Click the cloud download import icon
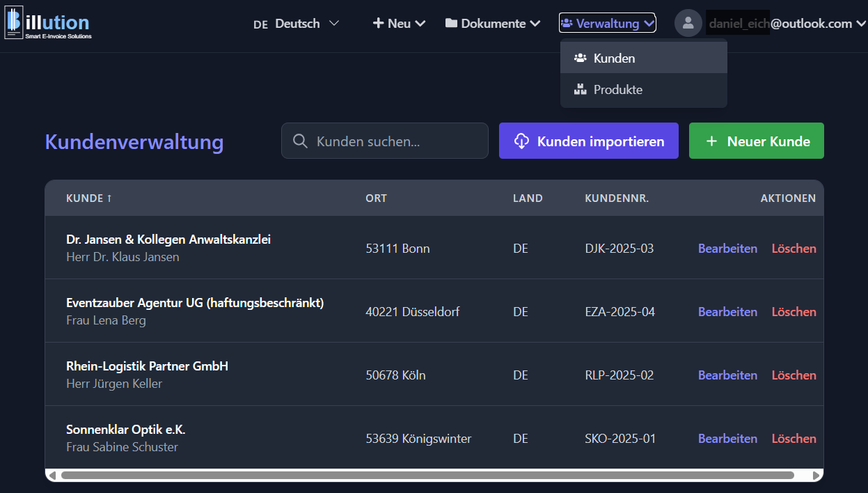Screen dimensions: 868x493 (522, 141)
